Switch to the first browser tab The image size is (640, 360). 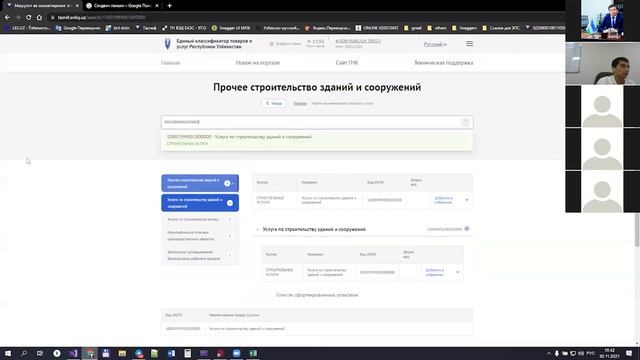click(x=41, y=6)
